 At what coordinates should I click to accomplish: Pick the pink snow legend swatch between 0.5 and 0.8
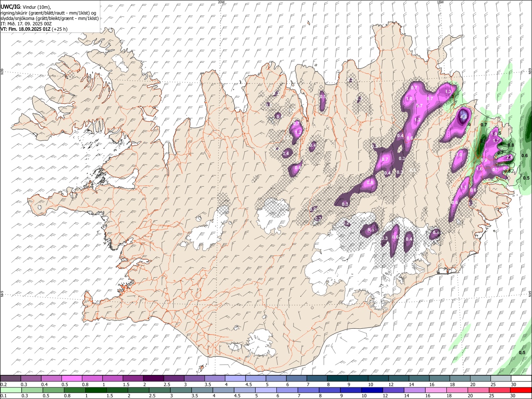(x=72, y=379)
